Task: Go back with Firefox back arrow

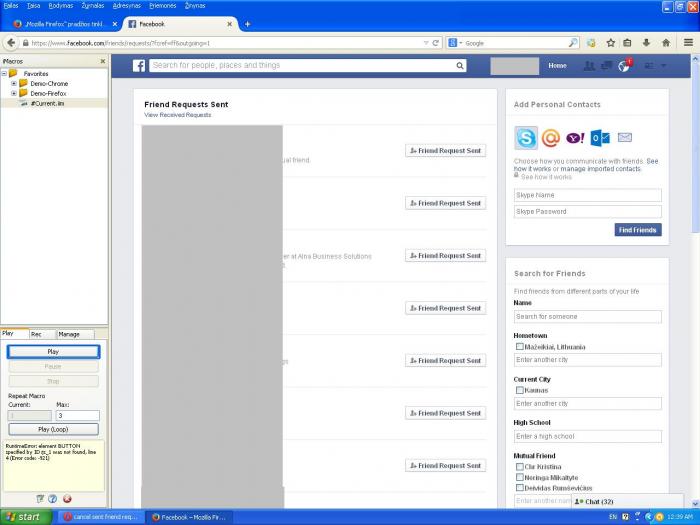Action: pyautogui.click(x=11, y=43)
